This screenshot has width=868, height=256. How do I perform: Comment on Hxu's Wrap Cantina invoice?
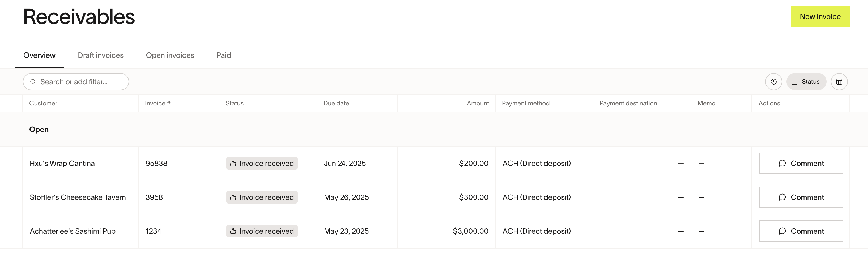[x=801, y=164]
